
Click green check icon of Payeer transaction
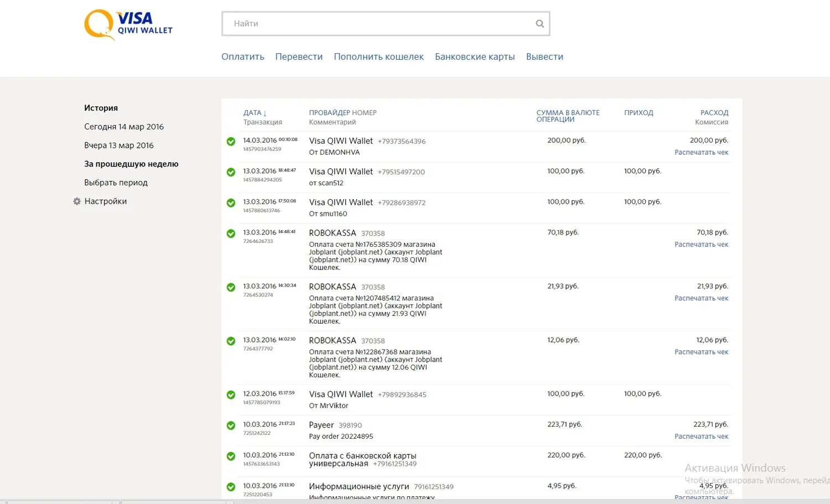click(231, 425)
